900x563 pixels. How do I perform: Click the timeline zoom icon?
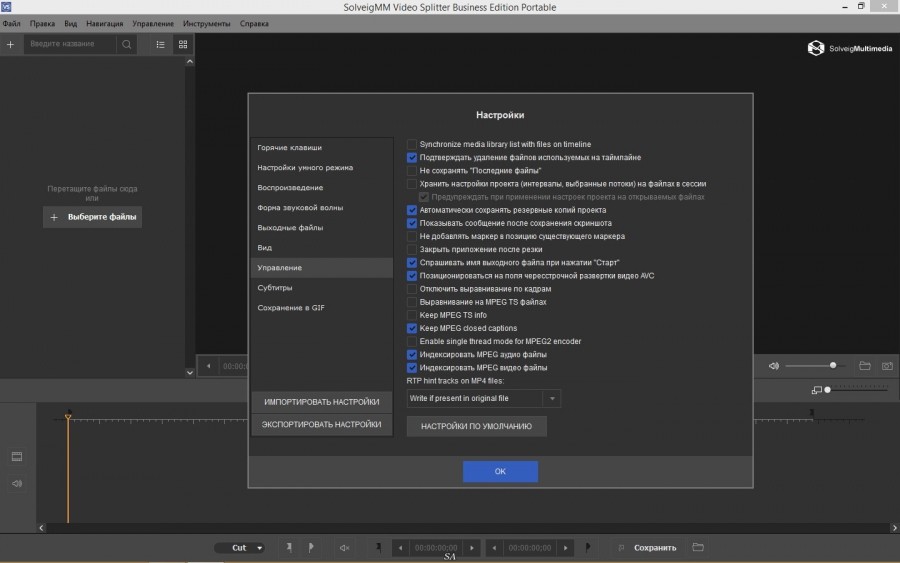pyautogui.click(x=817, y=390)
